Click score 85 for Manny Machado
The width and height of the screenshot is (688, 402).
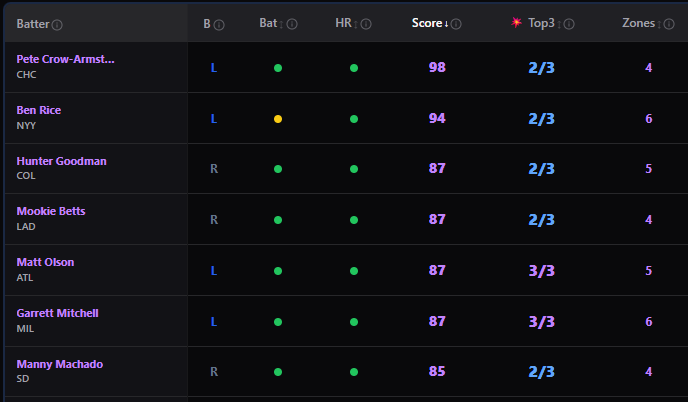coord(437,371)
